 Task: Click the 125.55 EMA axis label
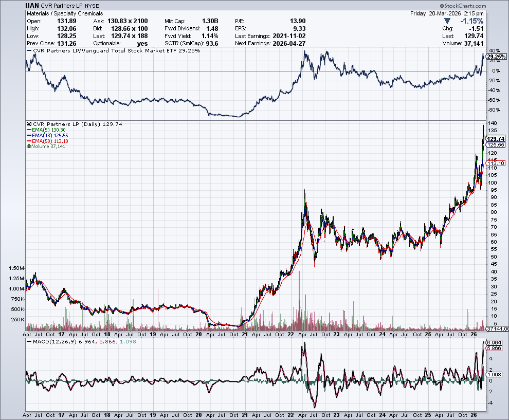coord(496,145)
